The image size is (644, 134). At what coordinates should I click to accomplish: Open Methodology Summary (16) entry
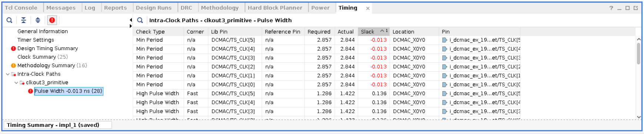pyautogui.click(x=52, y=65)
